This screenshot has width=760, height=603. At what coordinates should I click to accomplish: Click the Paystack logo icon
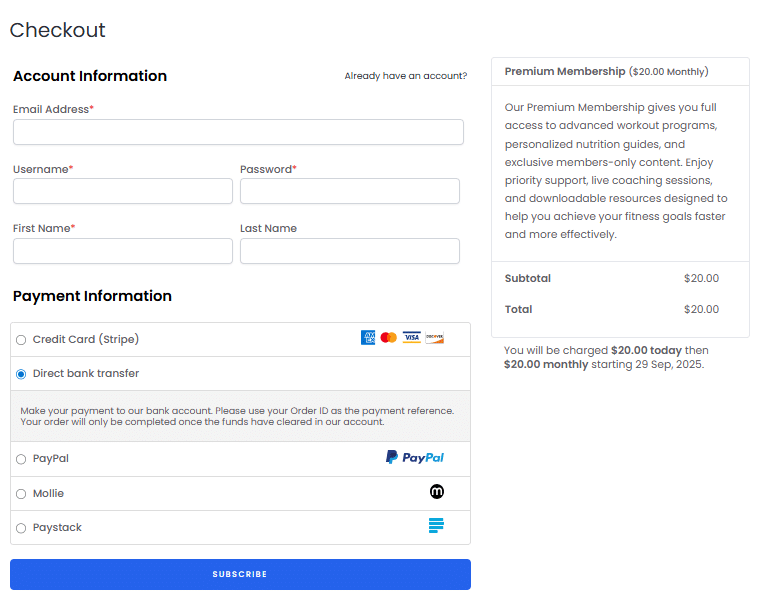click(436, 526)
